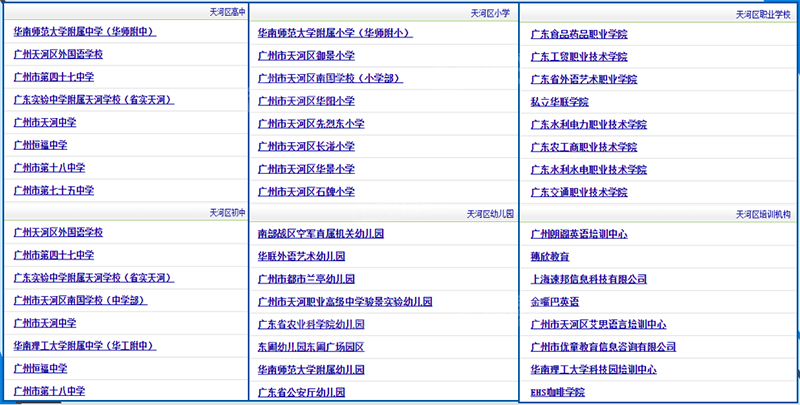The width and height of the screenshot is (800, 405).
Task: Open 广州恒福中学 under 天河区初中
Action: click(40, 368)
